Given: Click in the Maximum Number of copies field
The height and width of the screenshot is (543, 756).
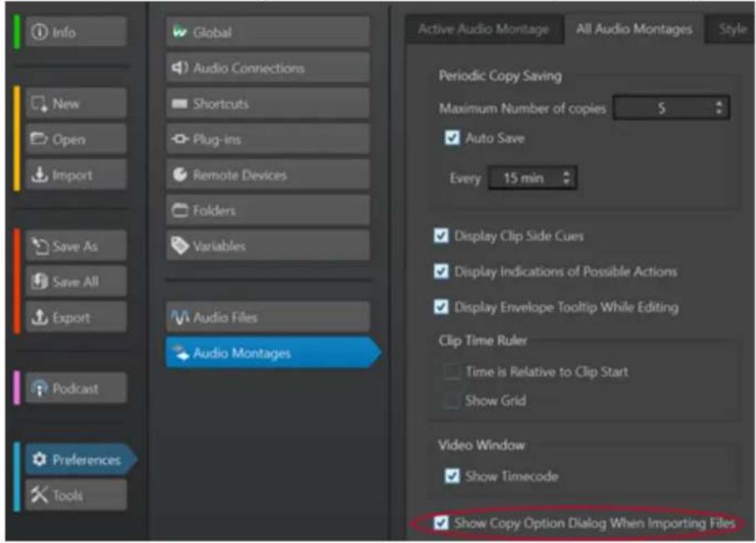Looking at the screenshot, I should pyautogui.click(x=671, y=107).
